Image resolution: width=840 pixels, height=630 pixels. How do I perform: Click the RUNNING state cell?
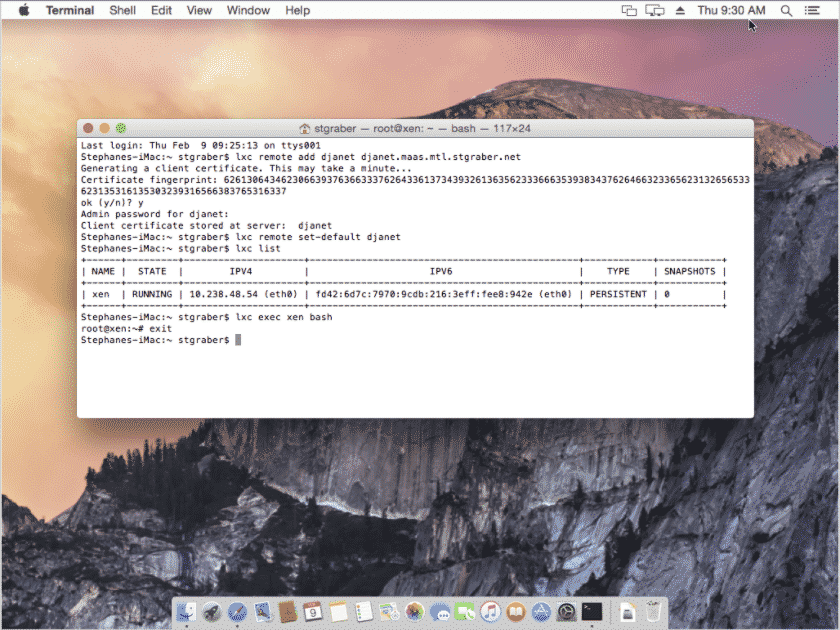point(152,294)
